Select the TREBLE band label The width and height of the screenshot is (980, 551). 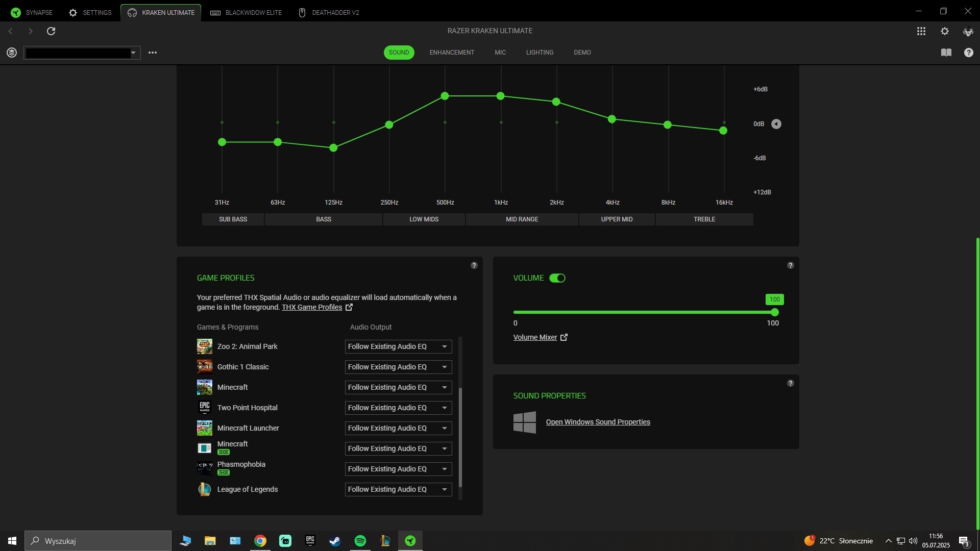[704, 219]
